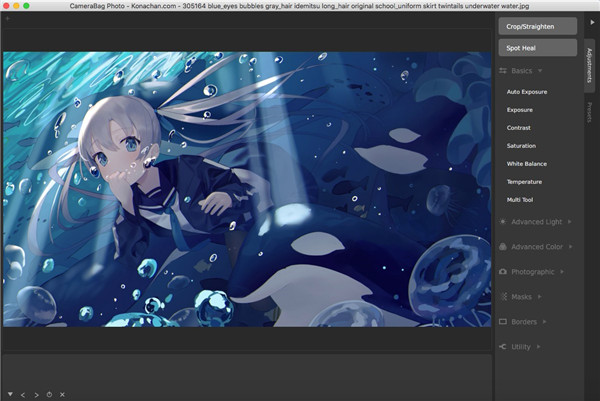Expand the Borders section

coord(529,321)
